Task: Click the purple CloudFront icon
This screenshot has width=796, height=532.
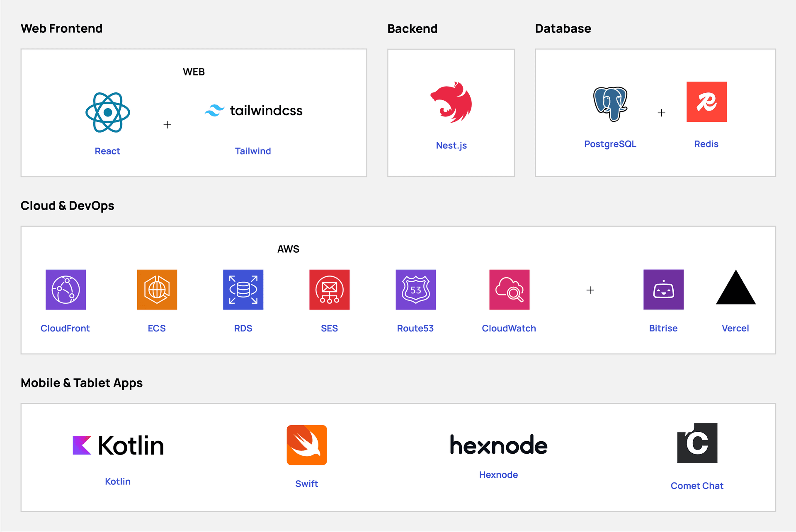Action: (x=66, y=290)
